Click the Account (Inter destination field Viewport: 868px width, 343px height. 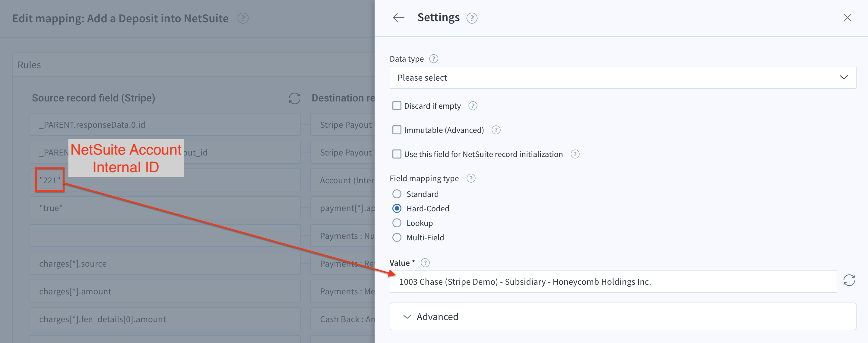pyautogui.click(x=343, y=180)
